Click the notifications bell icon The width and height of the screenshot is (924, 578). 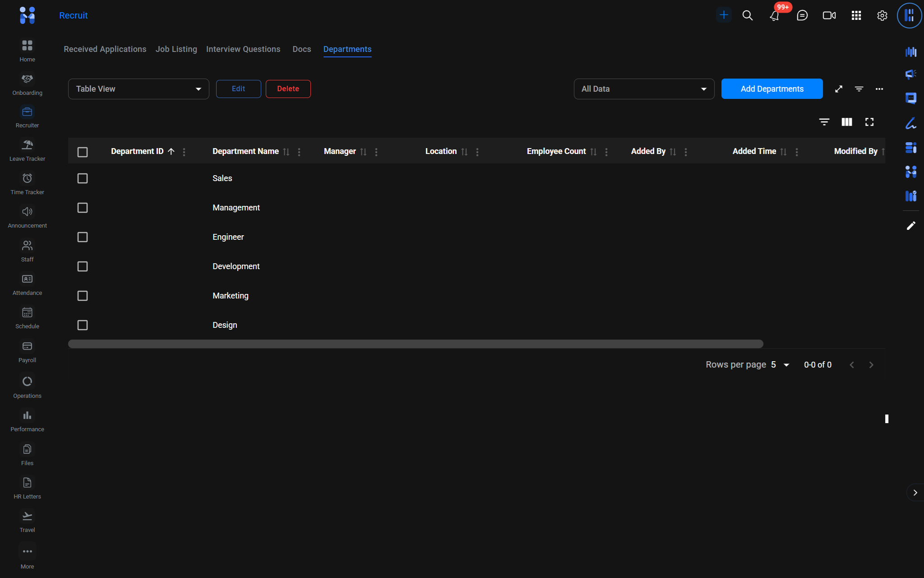(774, 16)
